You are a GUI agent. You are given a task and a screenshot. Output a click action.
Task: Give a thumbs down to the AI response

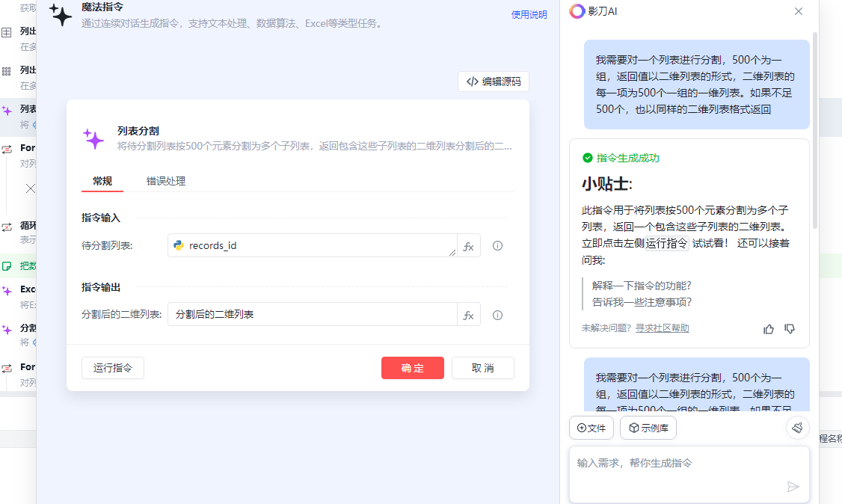[x=790, y=328]
